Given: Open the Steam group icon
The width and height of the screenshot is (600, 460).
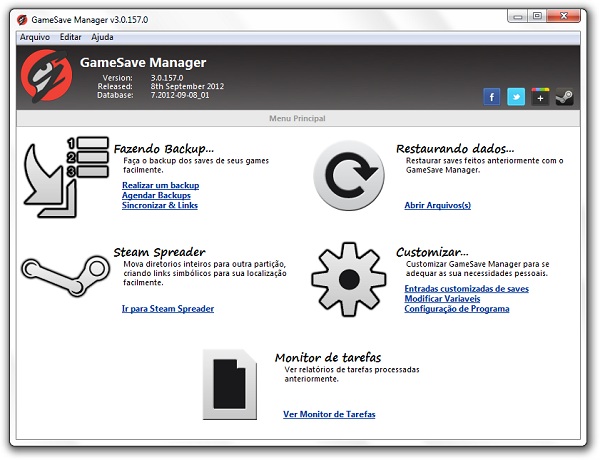Looking at the screenshot, I should tap(564, 97).
